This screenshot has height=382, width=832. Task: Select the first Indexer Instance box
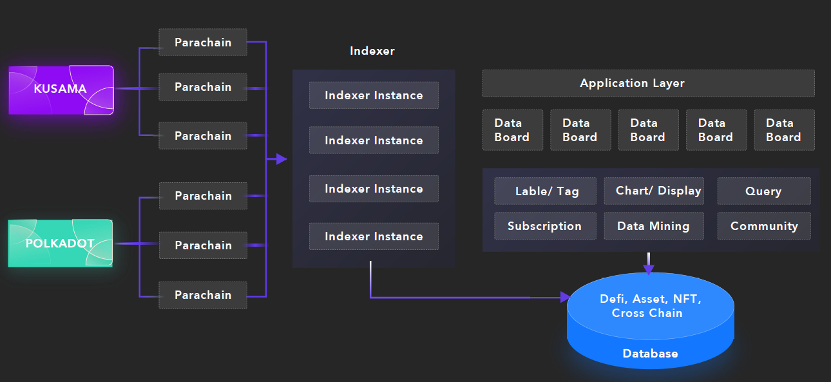click(x=374, y=96)
